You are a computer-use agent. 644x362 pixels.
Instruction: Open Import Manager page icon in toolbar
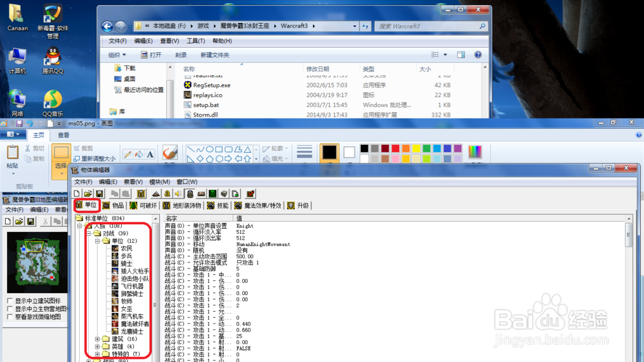(235, 193)
